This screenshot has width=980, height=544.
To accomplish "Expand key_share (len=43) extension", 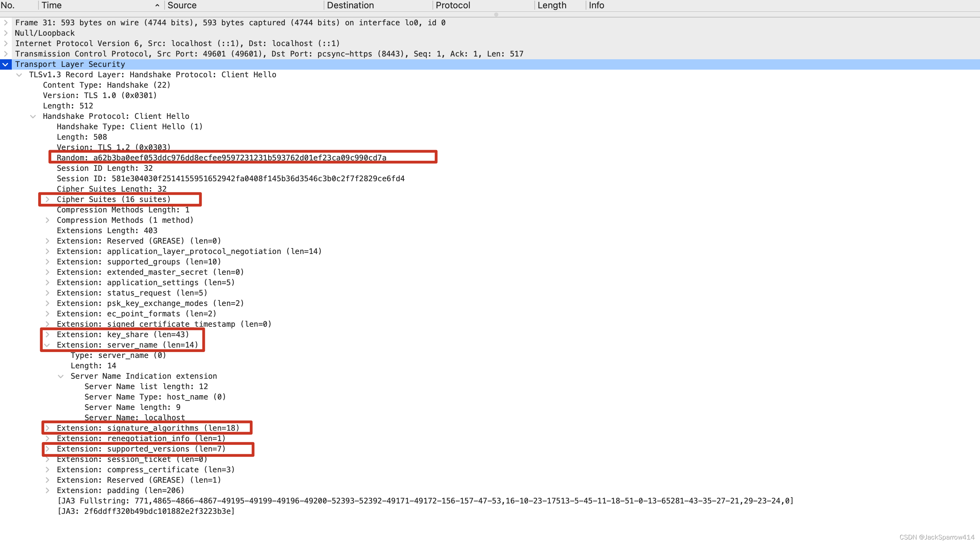I will [x=47, y=335].
